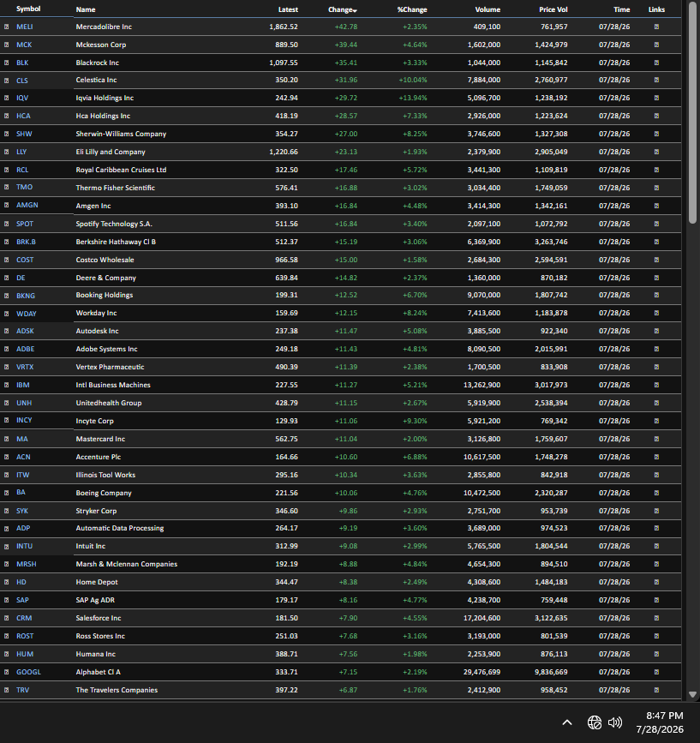Expand the GOOGL row details

click(7, 673)
